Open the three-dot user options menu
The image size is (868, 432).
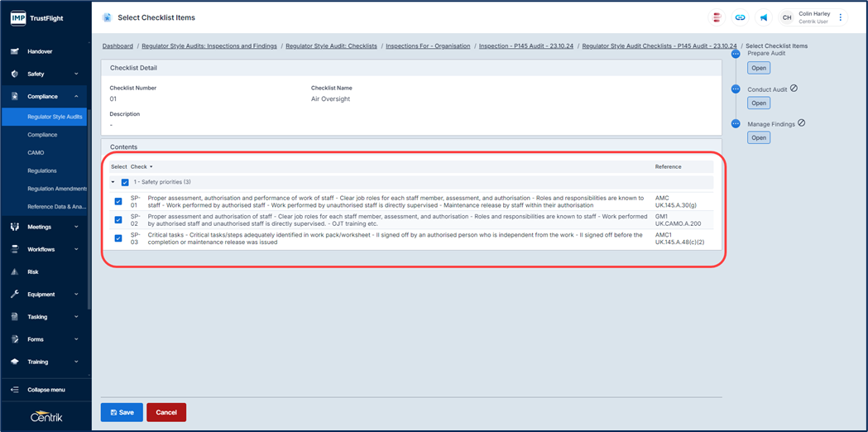841,17
